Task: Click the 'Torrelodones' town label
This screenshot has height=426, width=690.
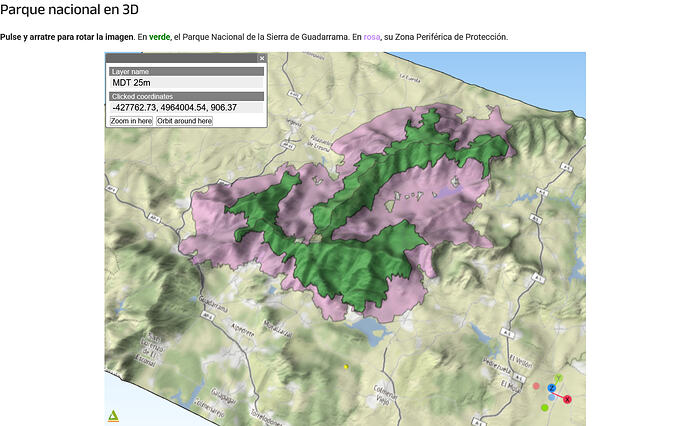Action: click(265, 418)
